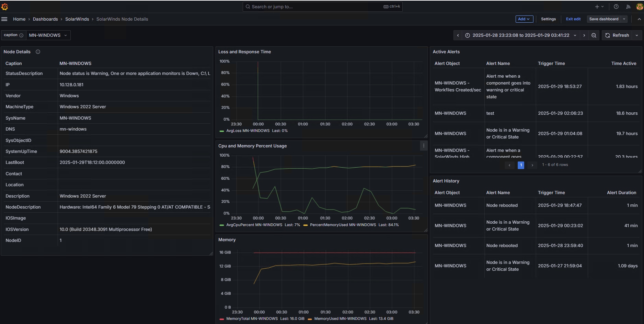Viewport: 644px width, 324px height.
Task: Shift time range backward with left arrow
Action: pyautogui.click(x=458, y=35)
